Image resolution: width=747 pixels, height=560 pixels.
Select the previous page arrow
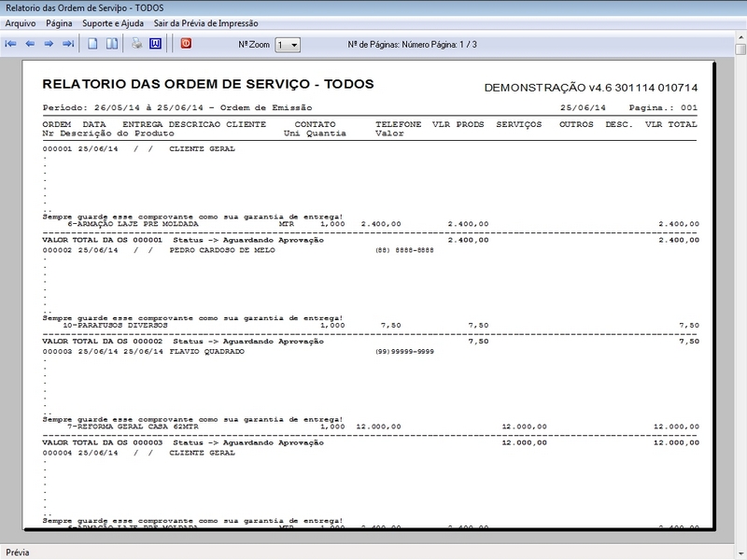(29, 41)
